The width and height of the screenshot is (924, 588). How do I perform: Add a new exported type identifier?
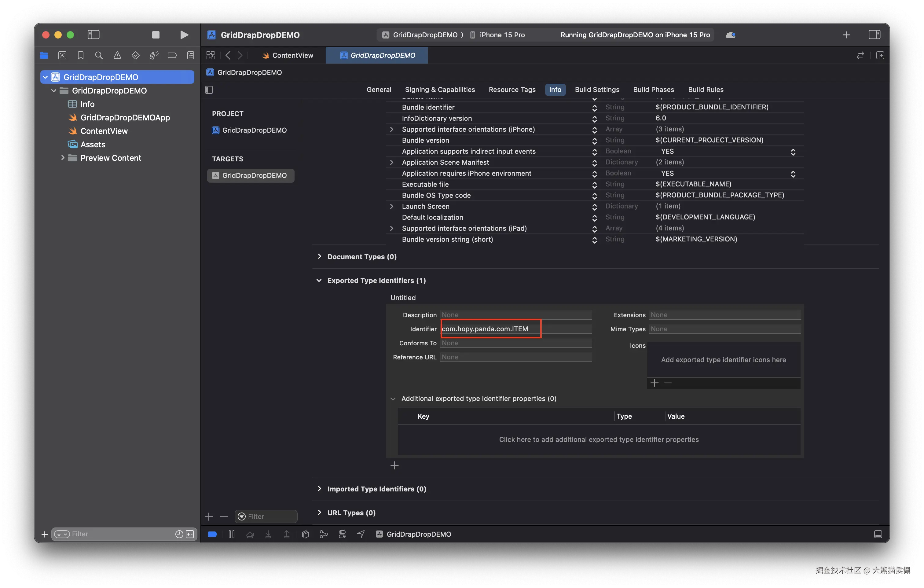[x=394, y=465]
